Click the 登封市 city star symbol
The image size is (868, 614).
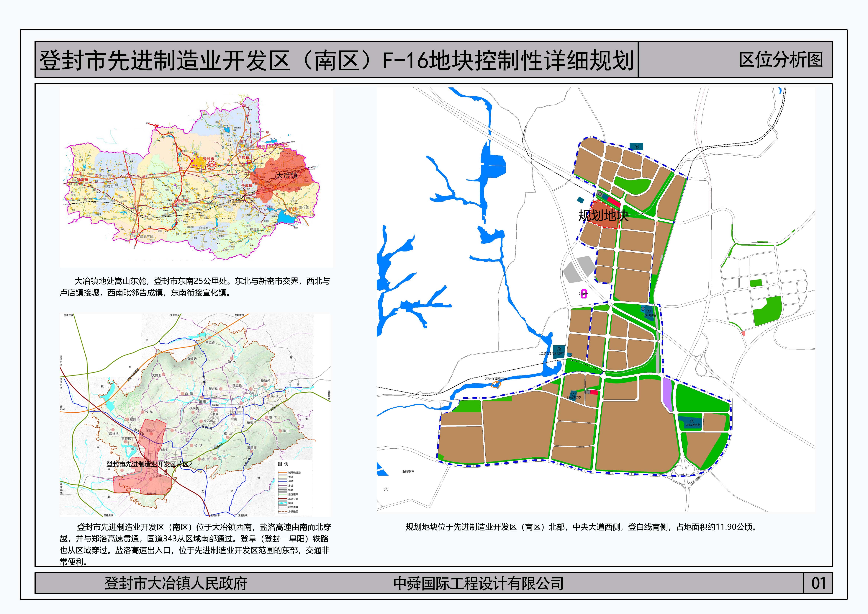point(212,166)
